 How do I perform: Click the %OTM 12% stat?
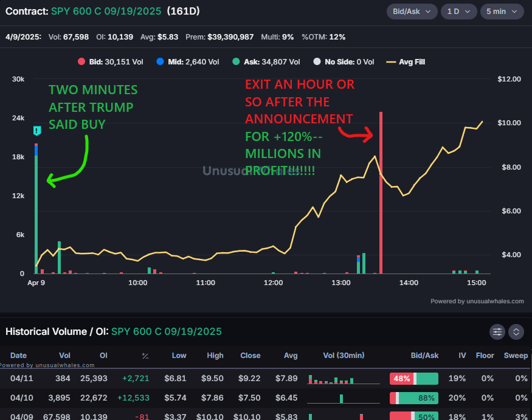[323, 37]
